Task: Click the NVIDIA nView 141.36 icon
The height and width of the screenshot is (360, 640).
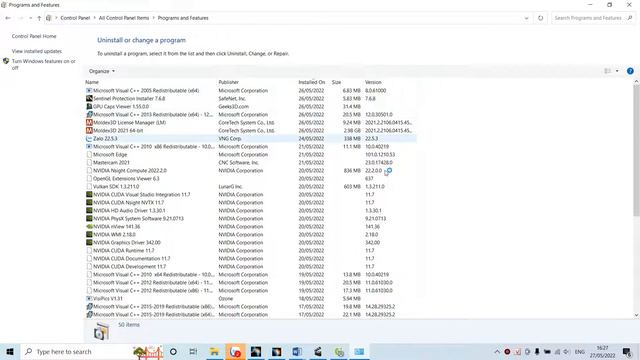Action: [x=89, y=227]
